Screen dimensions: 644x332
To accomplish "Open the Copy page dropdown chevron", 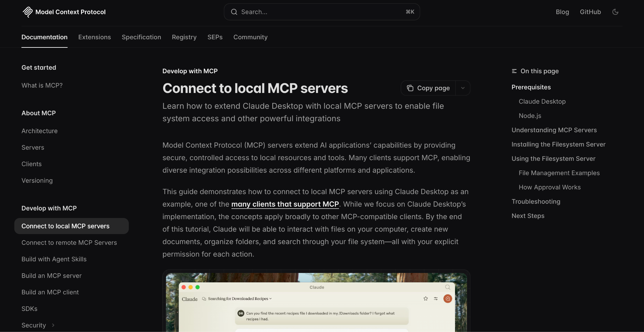I will pos(463,88).
